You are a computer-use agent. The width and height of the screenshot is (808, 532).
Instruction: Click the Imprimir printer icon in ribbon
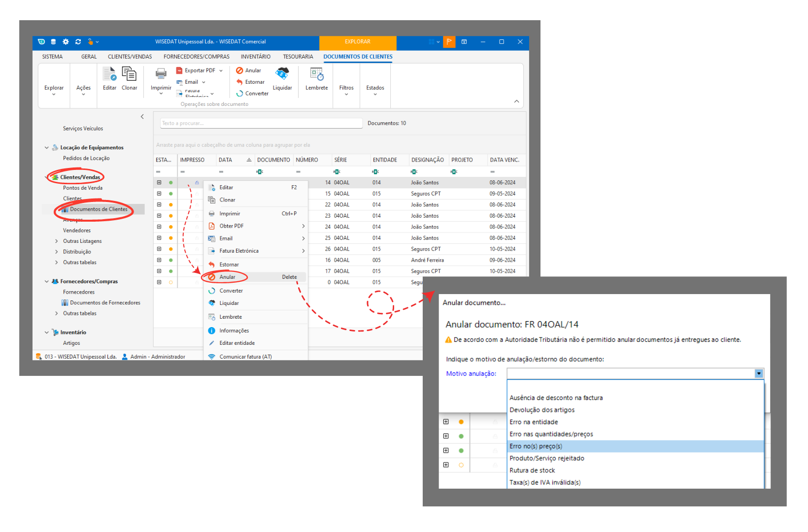[161, 74]
